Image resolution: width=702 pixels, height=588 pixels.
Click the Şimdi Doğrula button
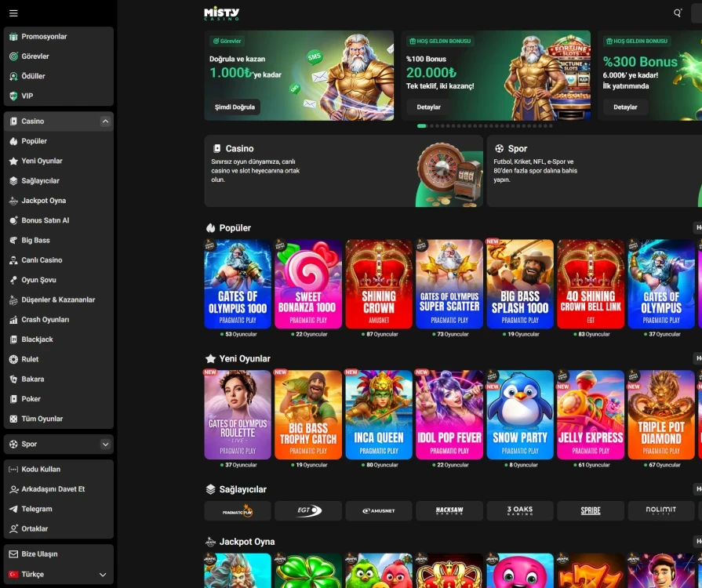[235, 107]
